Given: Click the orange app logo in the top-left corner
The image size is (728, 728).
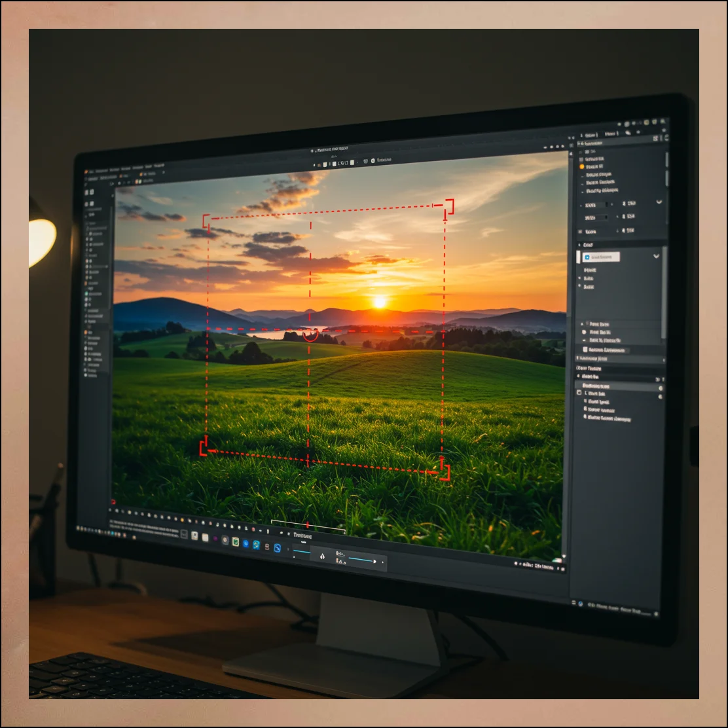Looking at the screenshot, I should tap(86, 172).
